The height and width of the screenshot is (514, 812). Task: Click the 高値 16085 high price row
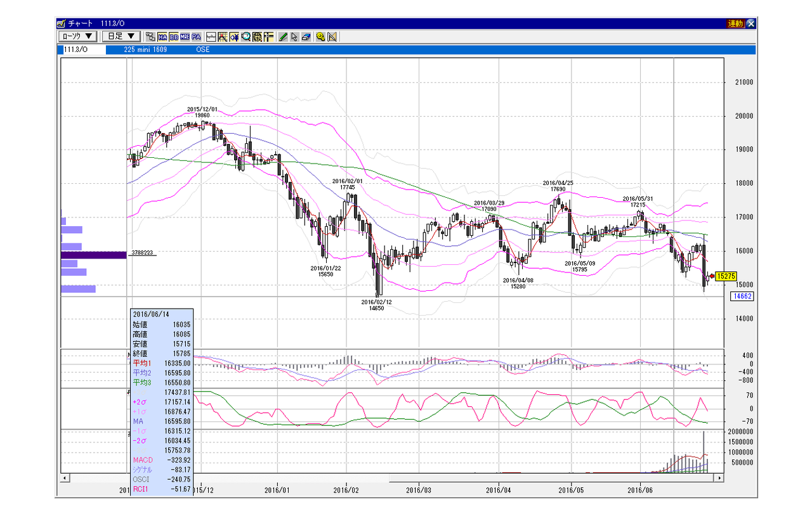pos(160,334)
